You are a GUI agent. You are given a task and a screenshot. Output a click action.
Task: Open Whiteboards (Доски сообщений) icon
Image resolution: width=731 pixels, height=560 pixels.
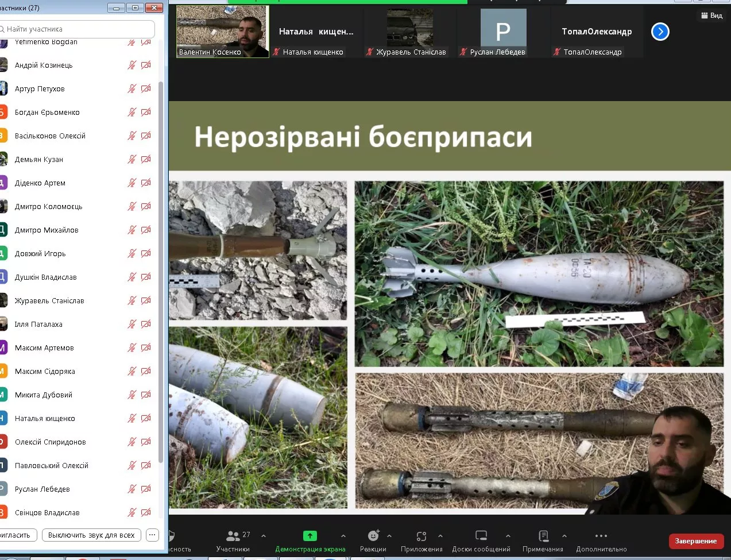point(481,536)
